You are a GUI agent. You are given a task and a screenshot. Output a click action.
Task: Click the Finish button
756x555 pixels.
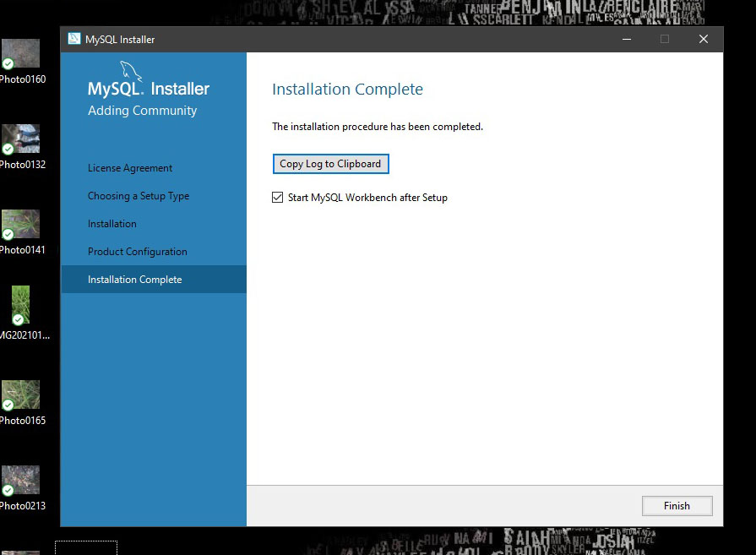click(x=677, y=506)
